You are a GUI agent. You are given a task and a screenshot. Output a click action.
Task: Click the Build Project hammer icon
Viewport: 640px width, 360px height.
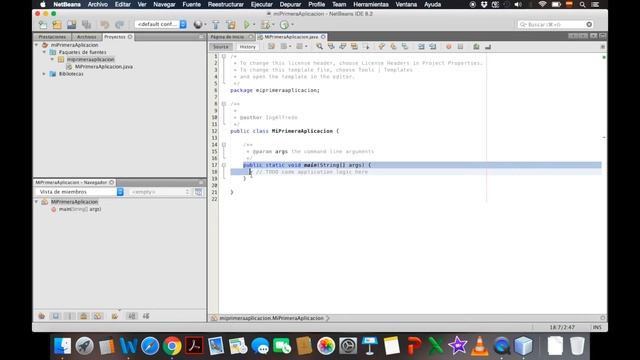pos(216,24)
